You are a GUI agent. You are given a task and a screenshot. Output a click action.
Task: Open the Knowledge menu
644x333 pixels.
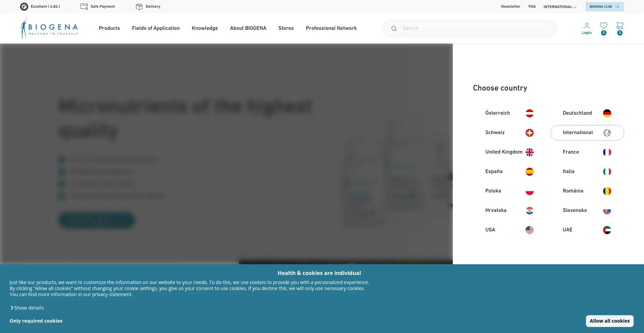[205, 28]
